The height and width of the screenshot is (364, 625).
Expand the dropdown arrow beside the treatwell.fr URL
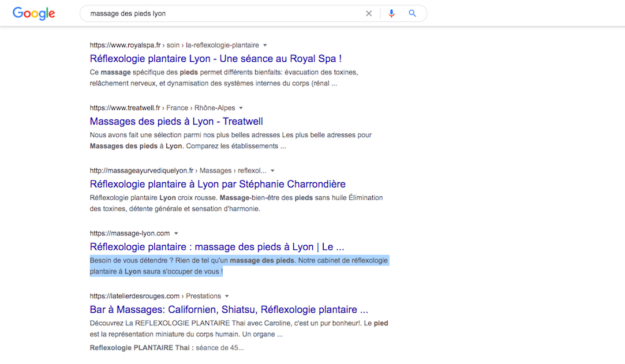pos(241,108)
